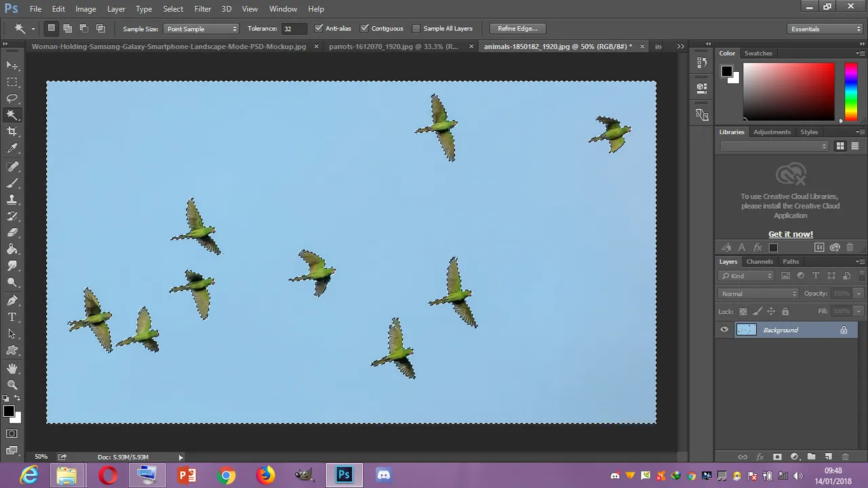Choose Subtract from selection mode
Viewport: 868px width, 488px height.
pos(84,28)
